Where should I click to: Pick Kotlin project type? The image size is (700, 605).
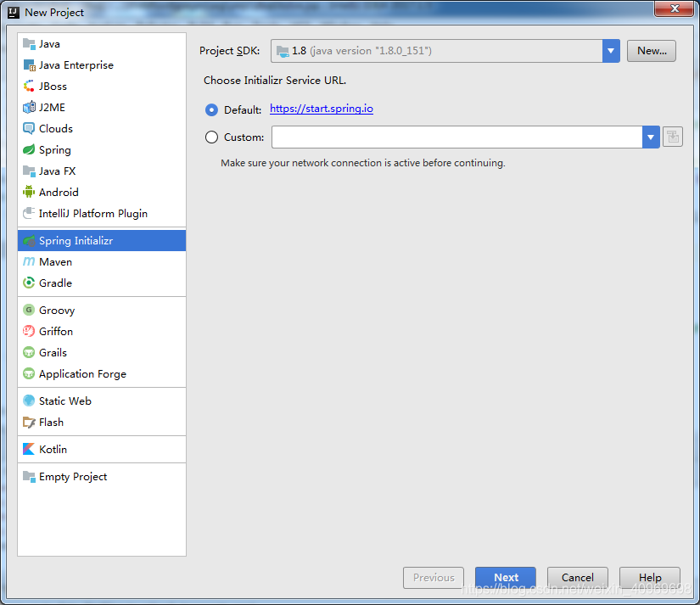102,449
